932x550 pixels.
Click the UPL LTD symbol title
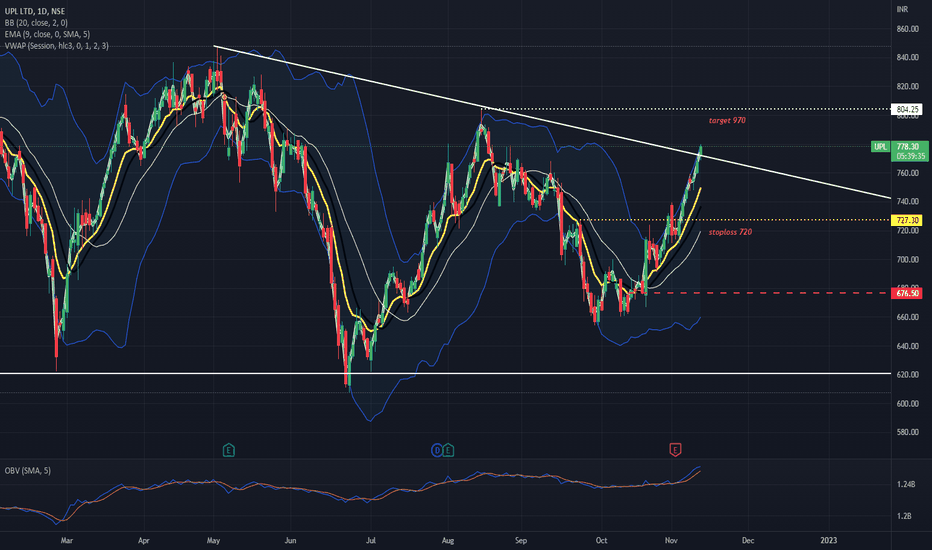tap(34, 11)
